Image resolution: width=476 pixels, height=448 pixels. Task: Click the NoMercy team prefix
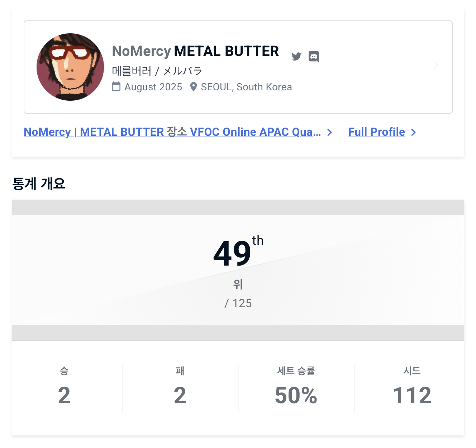click(141, 51)
